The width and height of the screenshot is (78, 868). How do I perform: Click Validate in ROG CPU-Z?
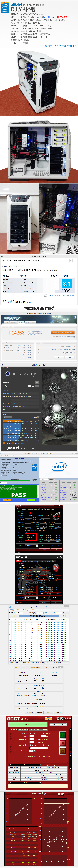click(x=44, y=550)
